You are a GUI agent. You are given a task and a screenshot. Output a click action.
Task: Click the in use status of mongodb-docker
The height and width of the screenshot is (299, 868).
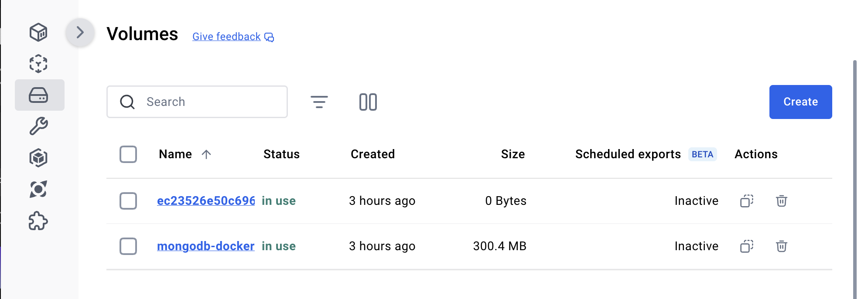tap(279, 246)
